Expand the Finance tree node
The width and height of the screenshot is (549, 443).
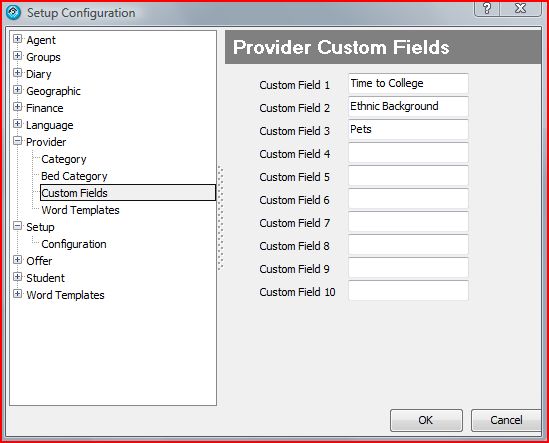coord(17,107)
